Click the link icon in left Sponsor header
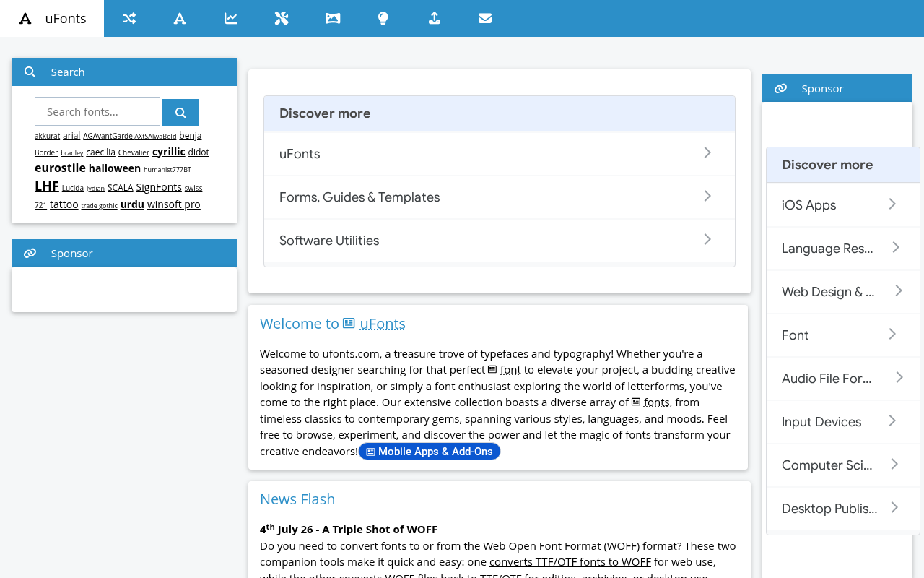Viewport: 924px width, 578px height. [30, 253]
